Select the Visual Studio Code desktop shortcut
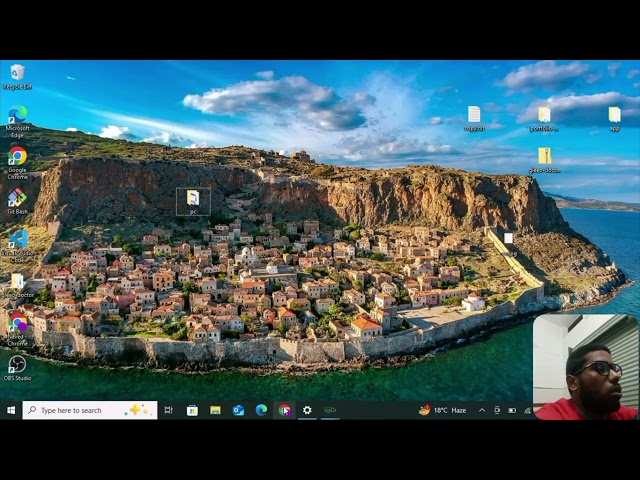The height and width of the screenshot is (480, 640). (17, 246)
